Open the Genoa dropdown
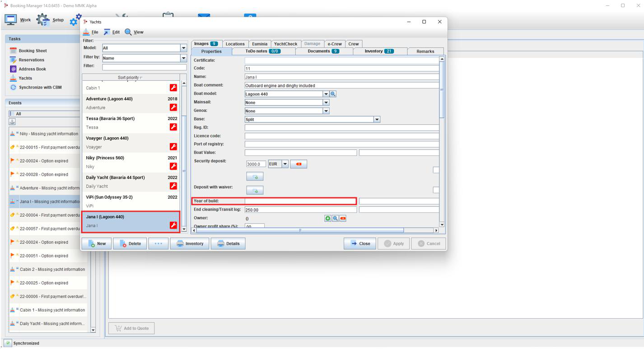The image size is (644, 349). point(326,111)
